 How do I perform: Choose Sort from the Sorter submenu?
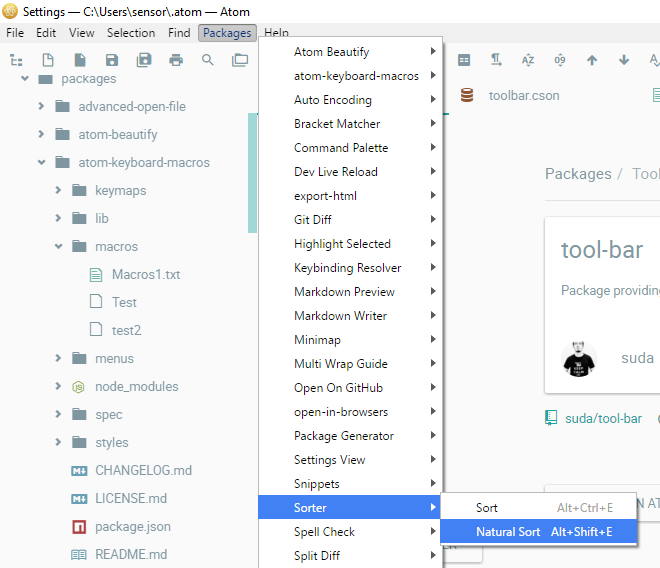(538, 508)
